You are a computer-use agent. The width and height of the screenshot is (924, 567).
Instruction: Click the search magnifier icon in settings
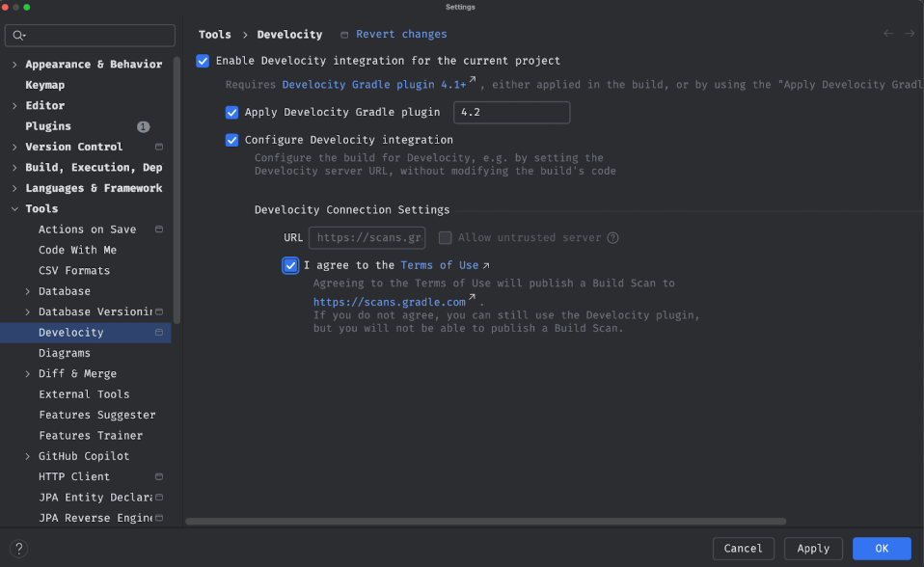click(18, 36)
